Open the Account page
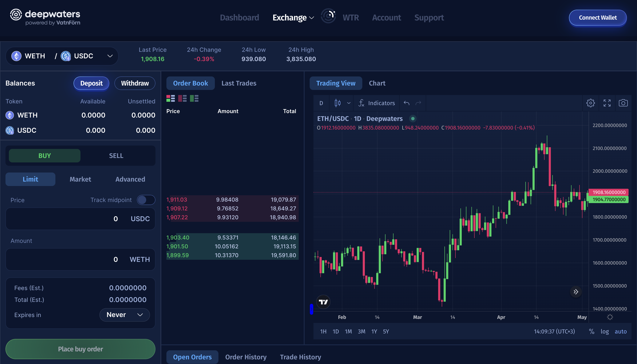 pyautogui.click(x=387, y=17)
